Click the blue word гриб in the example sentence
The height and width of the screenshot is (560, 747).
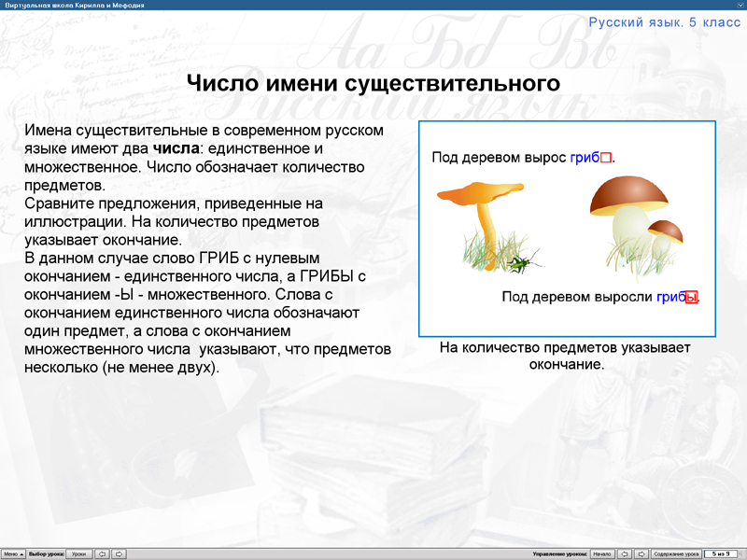click(x=584, y=158)
